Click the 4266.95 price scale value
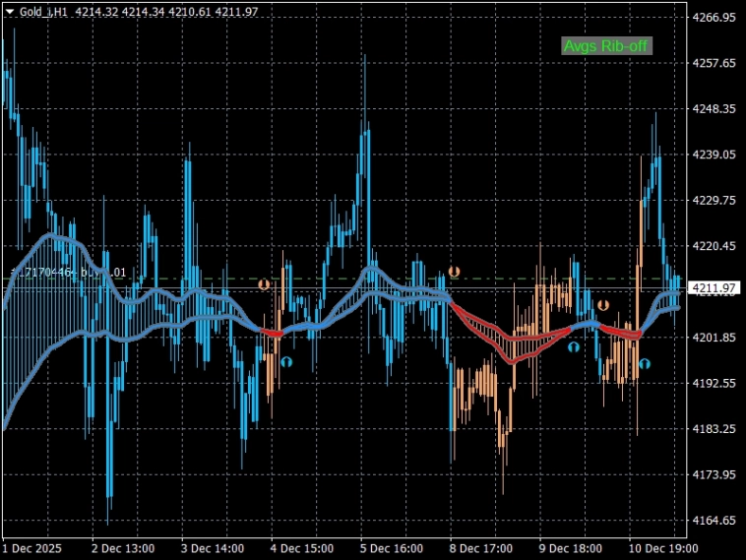Image resolution: width=746 pixels, height=560 pixels. [715, 18]
